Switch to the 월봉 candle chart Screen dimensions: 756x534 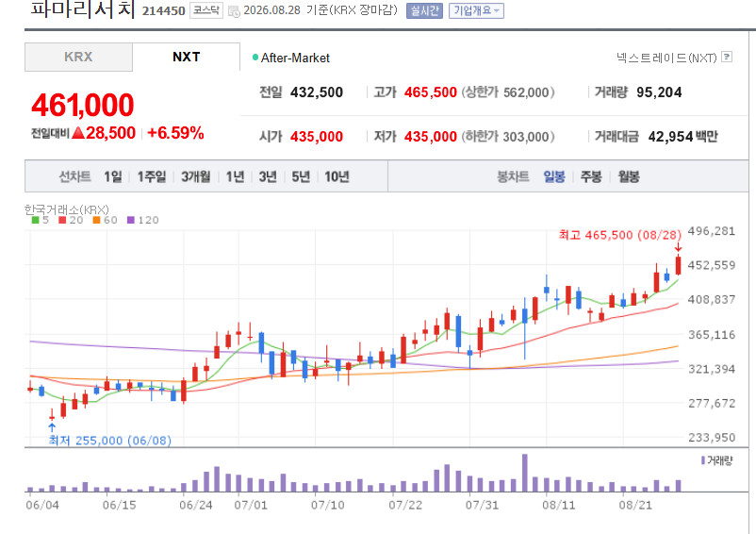(629, 176)
